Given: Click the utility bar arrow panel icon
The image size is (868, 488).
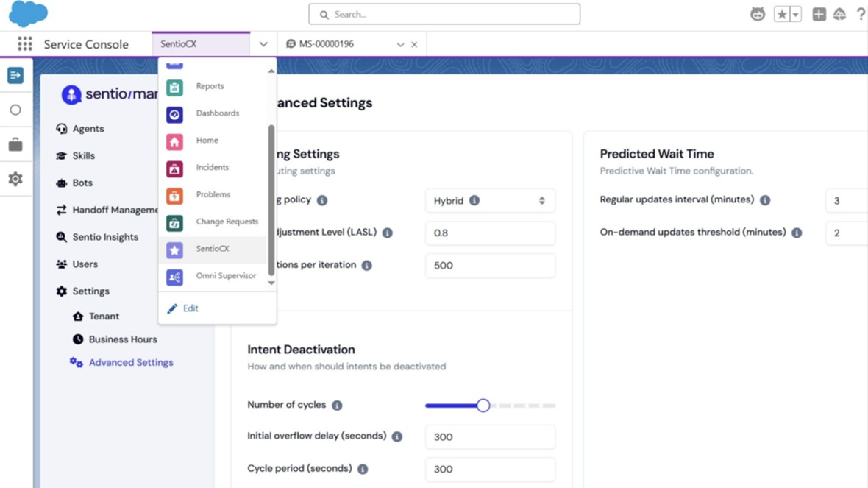Looking at the screenshot, I should 15,75.
